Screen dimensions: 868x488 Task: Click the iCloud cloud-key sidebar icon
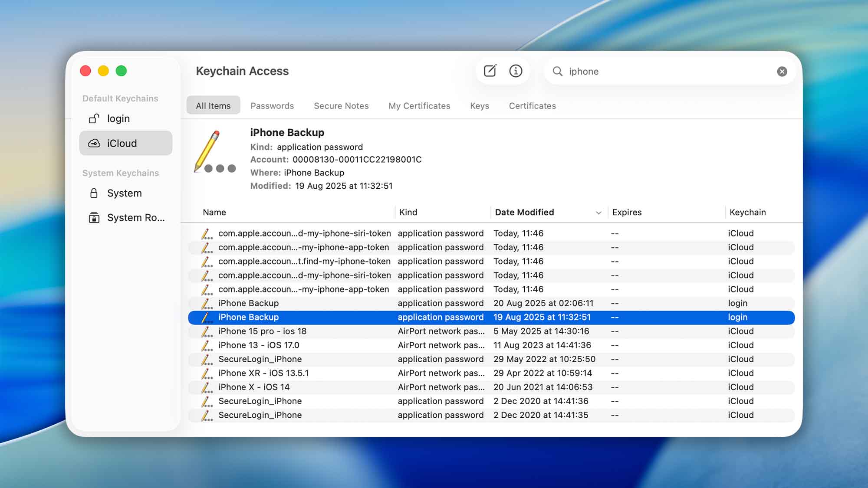pyautogui.click(x=94, y=143)
